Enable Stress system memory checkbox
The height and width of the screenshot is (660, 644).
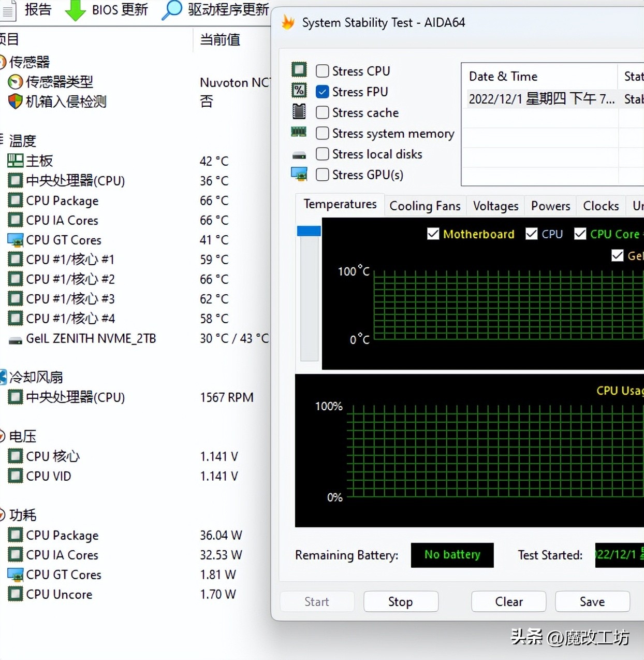tap(323, 133)
